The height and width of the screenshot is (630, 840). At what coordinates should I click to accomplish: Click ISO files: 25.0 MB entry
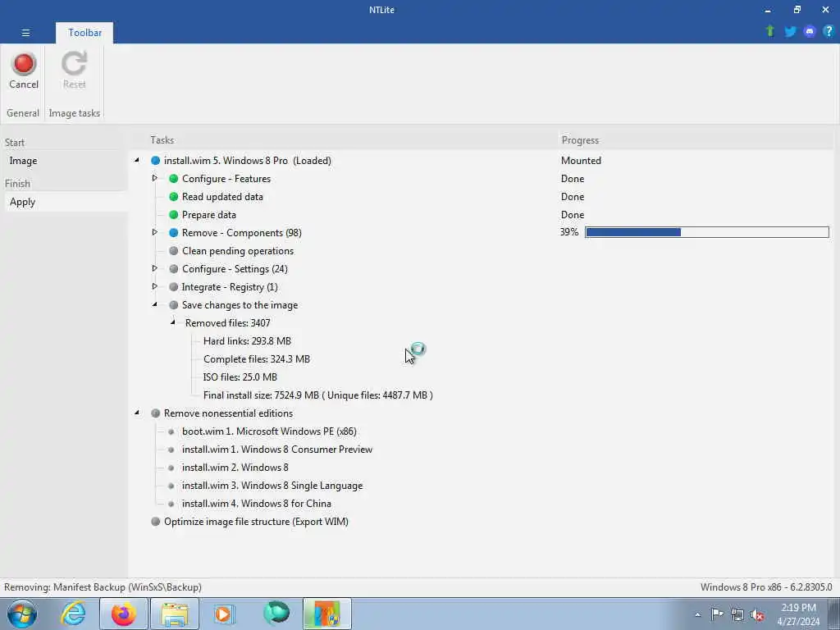240,377
